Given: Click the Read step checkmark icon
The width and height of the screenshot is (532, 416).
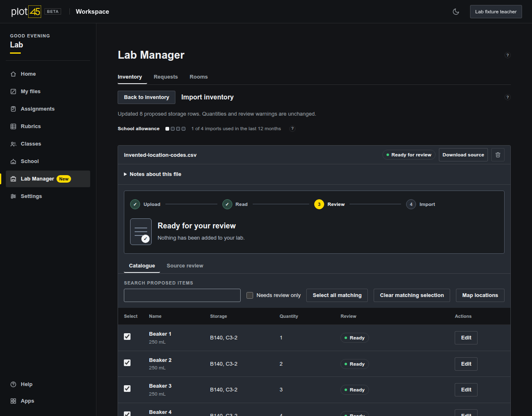Looking at the screenshot, I should click(x=227, y=204).
